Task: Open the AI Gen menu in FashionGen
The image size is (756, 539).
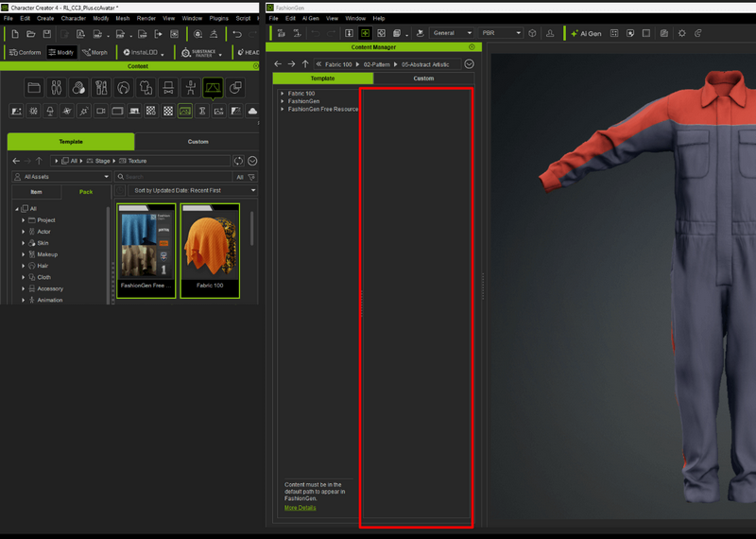Action: (311, 18)
